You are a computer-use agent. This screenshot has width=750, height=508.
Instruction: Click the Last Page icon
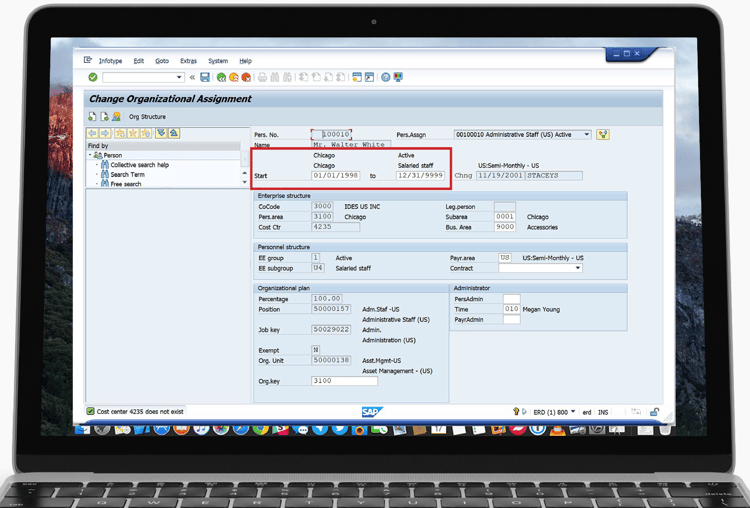coord(341,77)
